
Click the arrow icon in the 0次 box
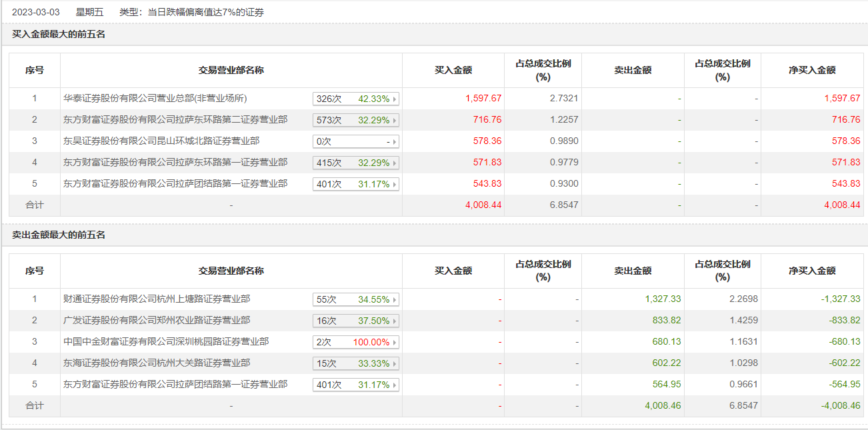[395, 141]
